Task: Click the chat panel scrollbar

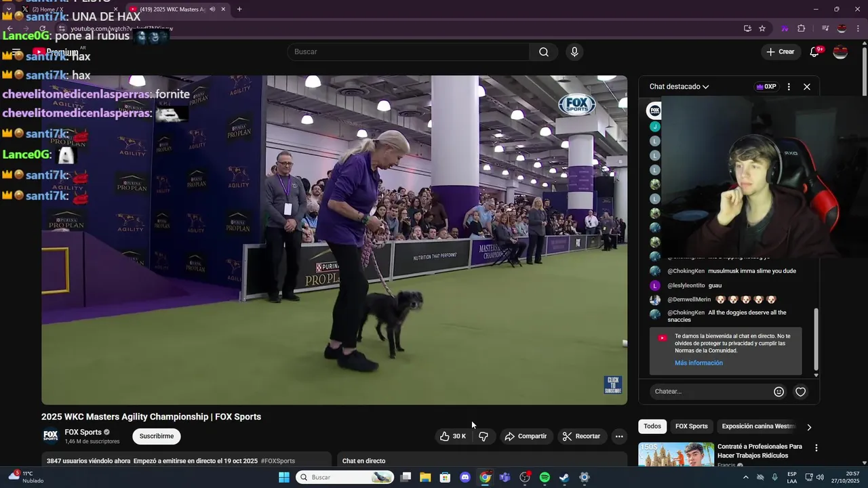Action: coord(816,339)
